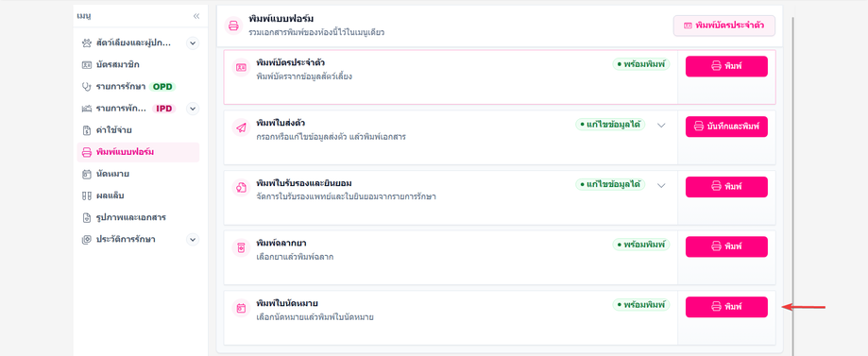The width and height of the screenshot is (868, 356).
Task: Collapse the sidebar with the double chevron
Action: (196, 16)
